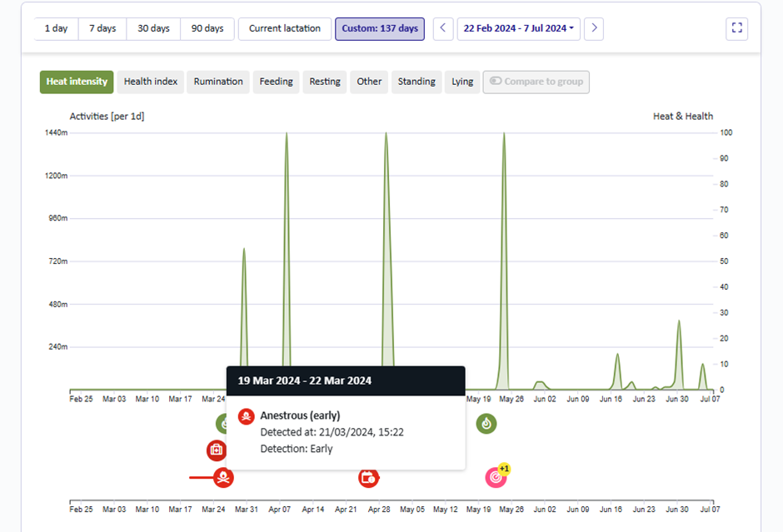Enable the Compare to group toggle
Viewport: 783px width, 532px height.
(x=536, y=82)
